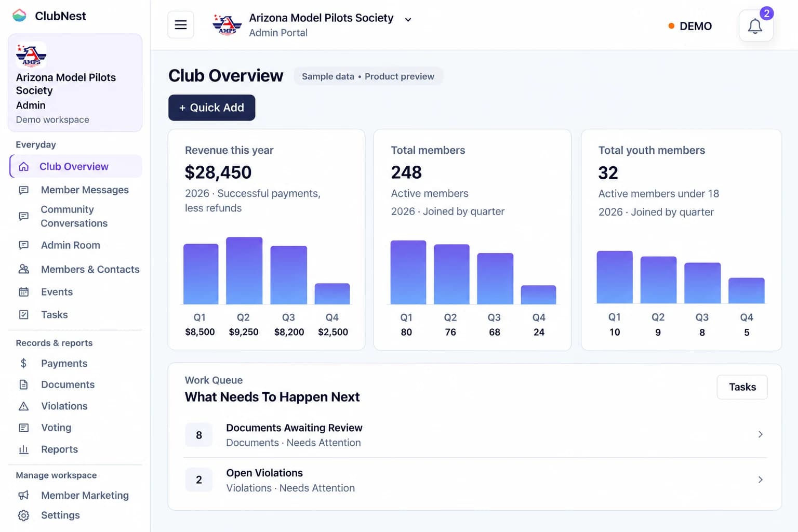Navigate to Reports

click(76, 449)
